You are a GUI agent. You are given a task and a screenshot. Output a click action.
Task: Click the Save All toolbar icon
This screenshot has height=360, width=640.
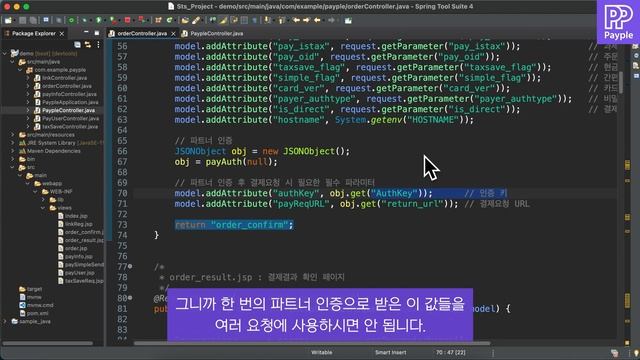pyautogui.click(x=33, y=20)
